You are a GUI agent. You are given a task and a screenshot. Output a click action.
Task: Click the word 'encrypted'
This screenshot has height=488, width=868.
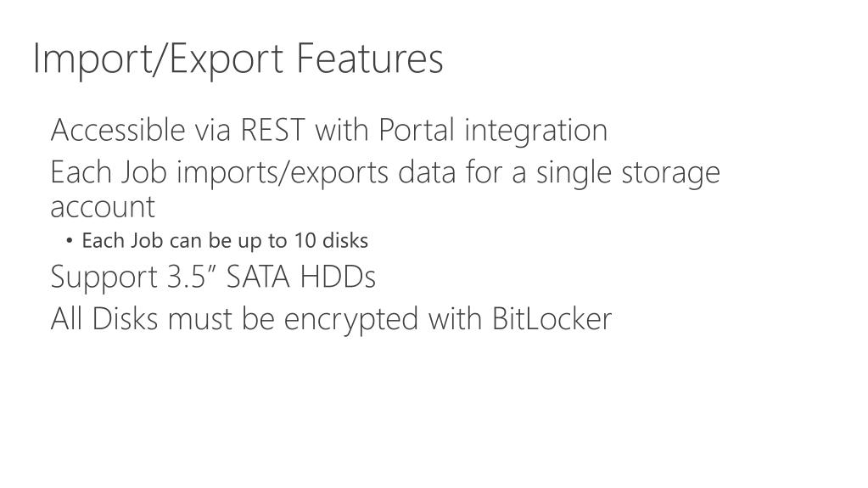(351, 320)
